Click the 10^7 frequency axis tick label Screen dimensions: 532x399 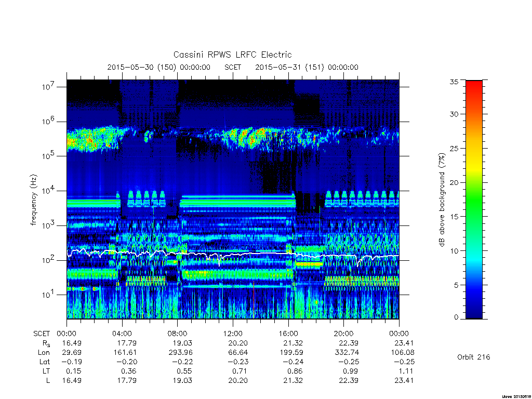pos(49,87)
